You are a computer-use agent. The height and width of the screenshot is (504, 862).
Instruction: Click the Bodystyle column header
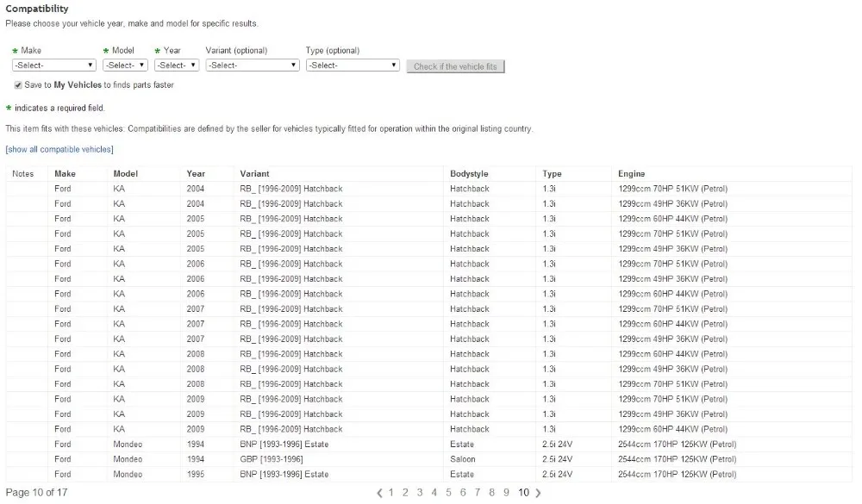[469, 174]
